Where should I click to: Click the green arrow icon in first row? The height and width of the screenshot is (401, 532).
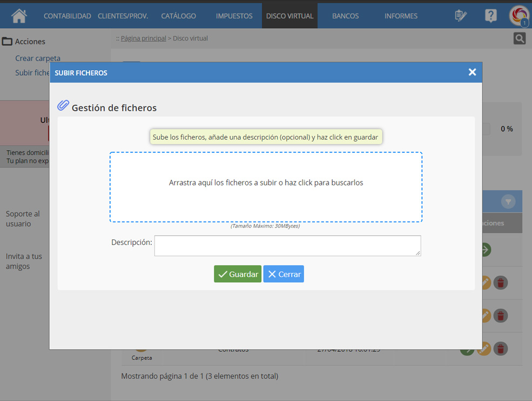click(486, 250)
